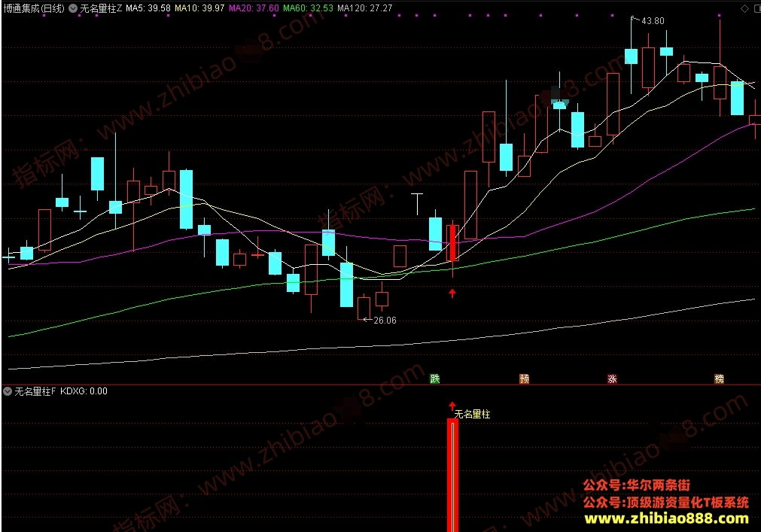Click the yellow 无名里柱 signal label

(472, 414)
